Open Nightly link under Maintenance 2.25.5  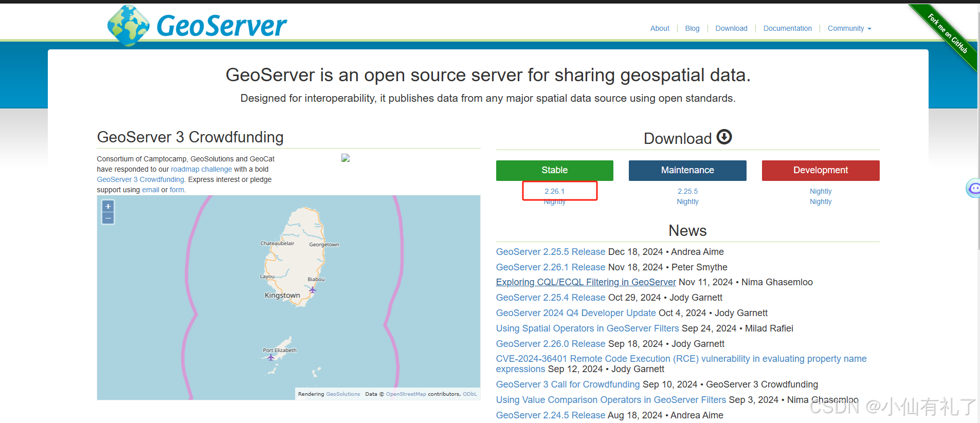pyautogui.click(x=687, y=201)
